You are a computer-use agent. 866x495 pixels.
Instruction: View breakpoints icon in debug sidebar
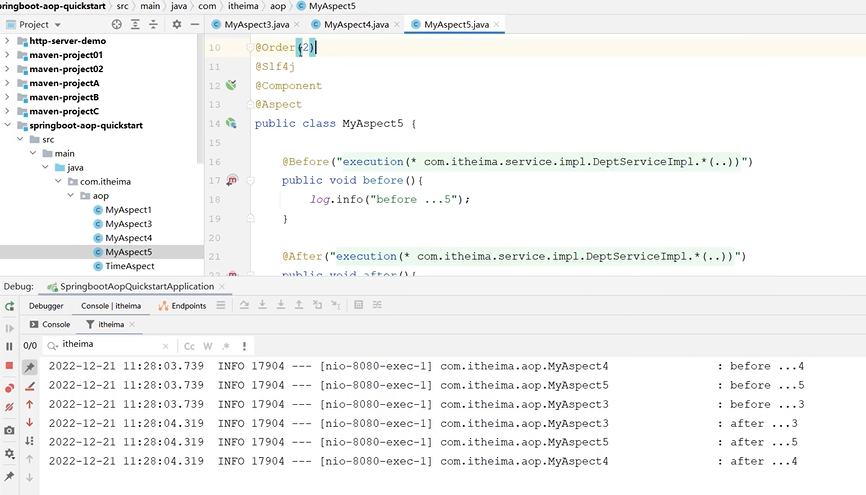coord(9,388)
